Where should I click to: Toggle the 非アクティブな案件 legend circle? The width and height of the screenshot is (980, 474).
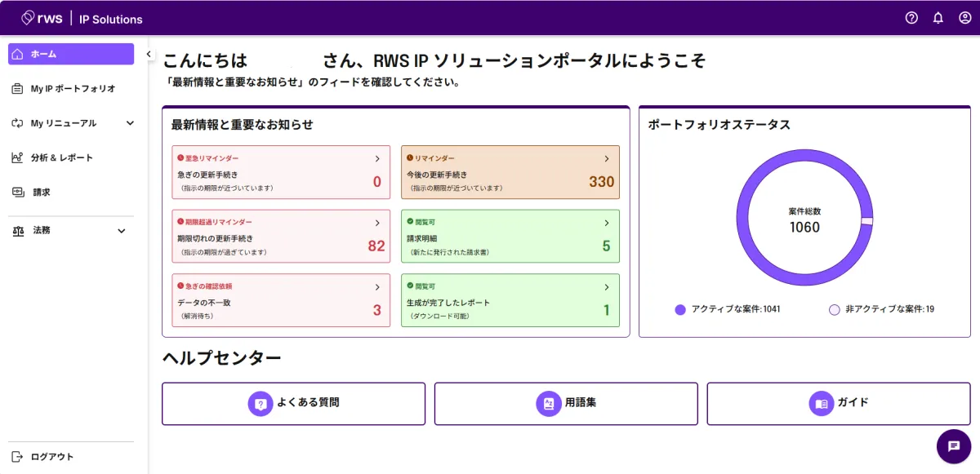[x=834, y=310]
